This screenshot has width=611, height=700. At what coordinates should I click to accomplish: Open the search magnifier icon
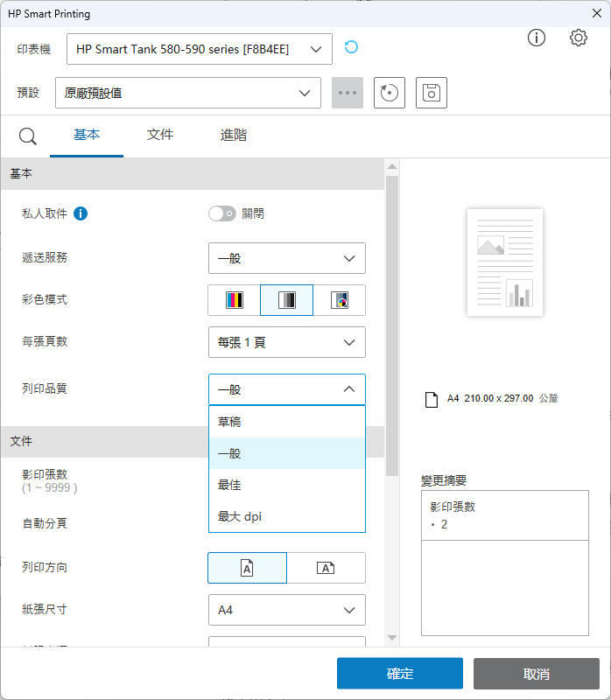coord(28,136)
